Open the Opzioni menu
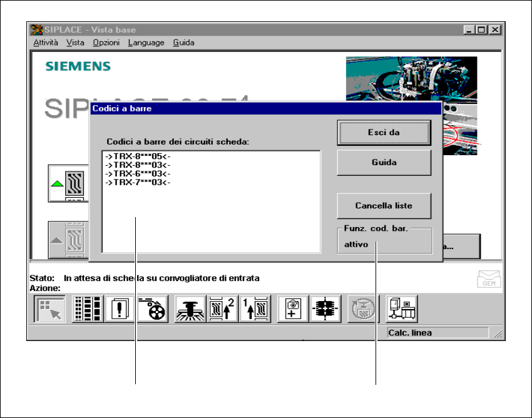The height and width of the screenshot is (418, 532). click(106, 43)
